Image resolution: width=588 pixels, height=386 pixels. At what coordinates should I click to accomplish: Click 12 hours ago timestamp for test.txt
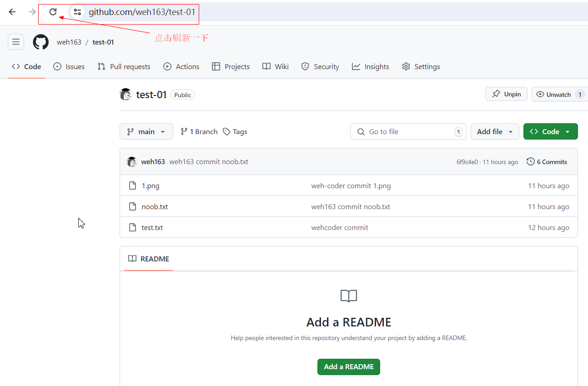pyautogui.click(x=548, y=227)
